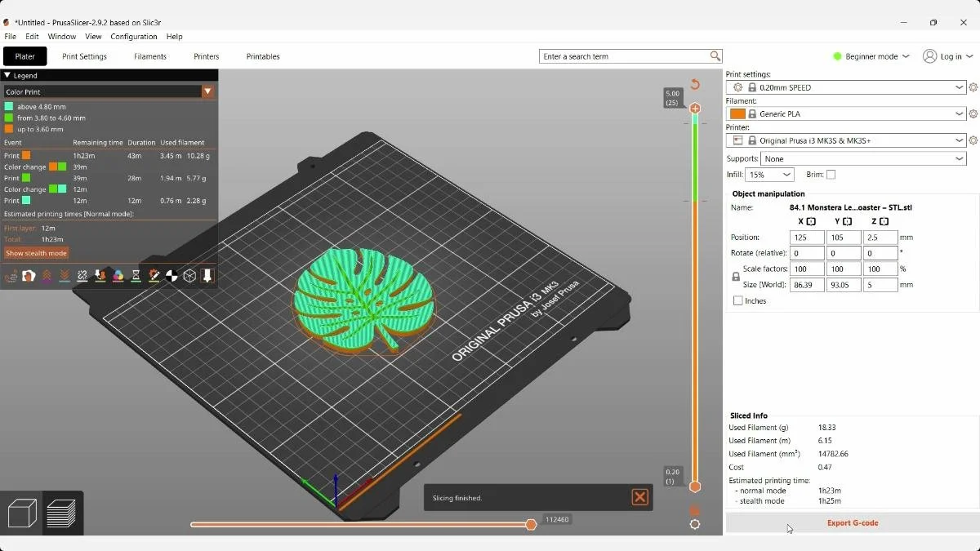980x551 pixels.
Task: Click the horizontal moves slider thumb at 112460
Action: pos(531,524)
